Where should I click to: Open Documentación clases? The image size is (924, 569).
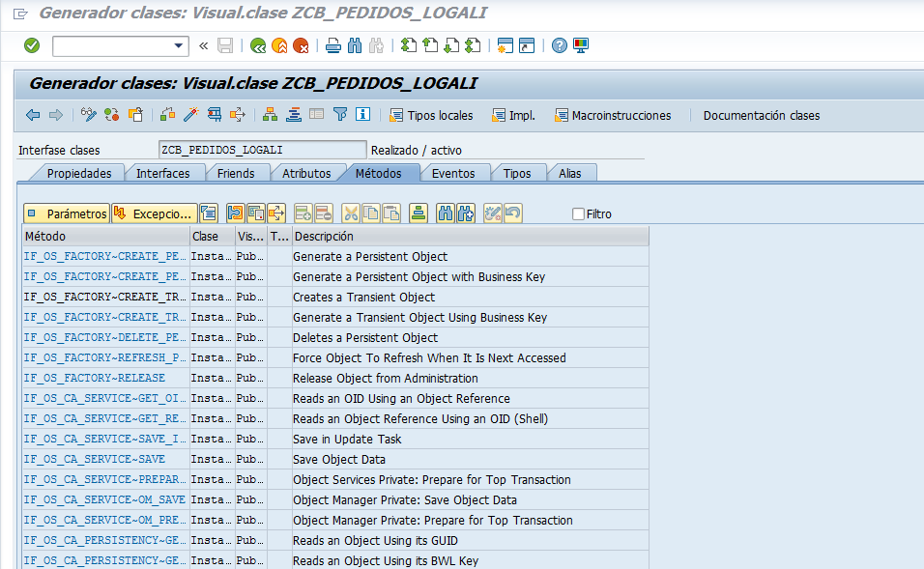(x=762, y=116)
